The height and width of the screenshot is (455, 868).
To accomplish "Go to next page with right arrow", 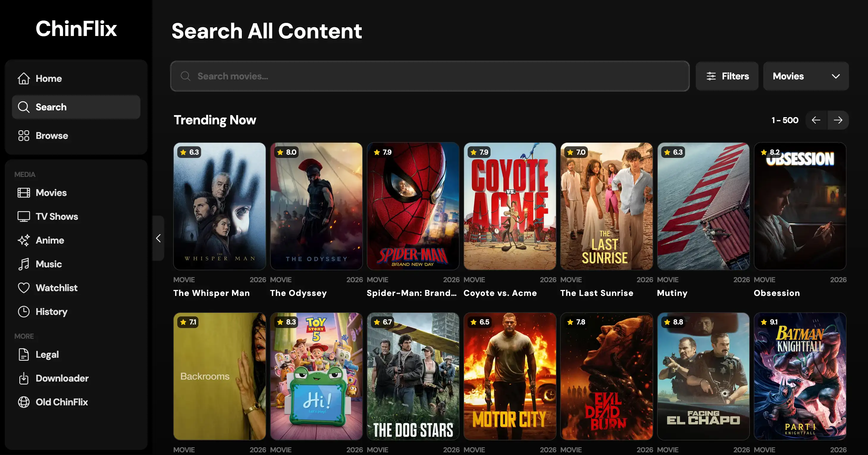I will click(x=838, y=120).
